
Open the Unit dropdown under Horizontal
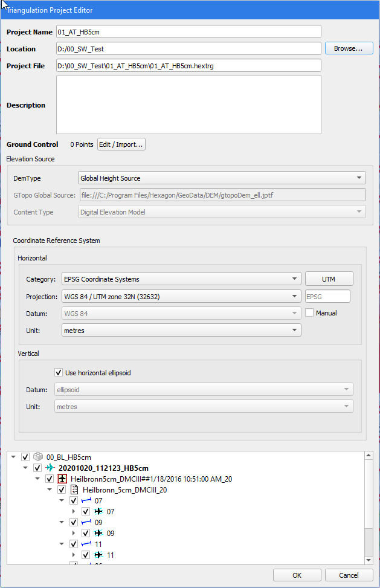[x=181, y=330]
